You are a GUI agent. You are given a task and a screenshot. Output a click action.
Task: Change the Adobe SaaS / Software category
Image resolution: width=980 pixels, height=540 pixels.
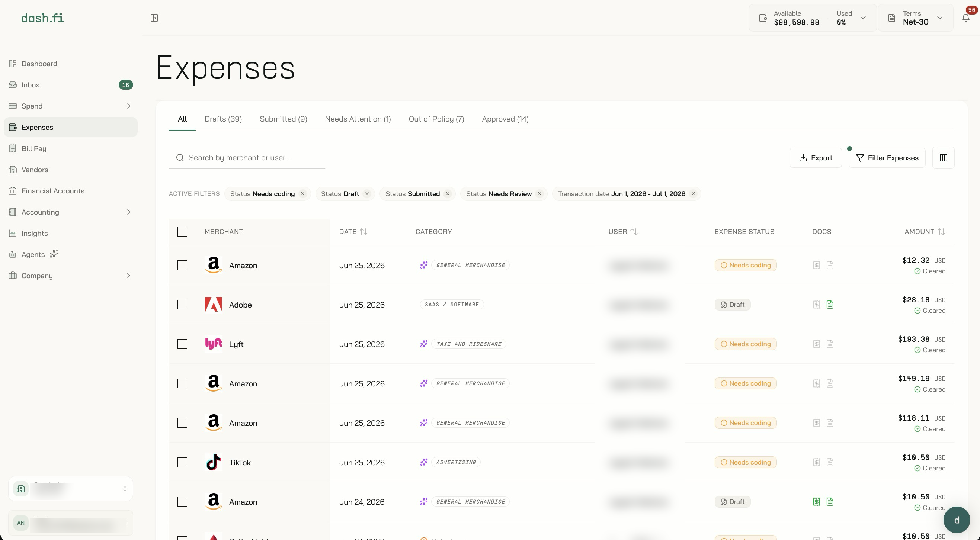pos(452,305)
